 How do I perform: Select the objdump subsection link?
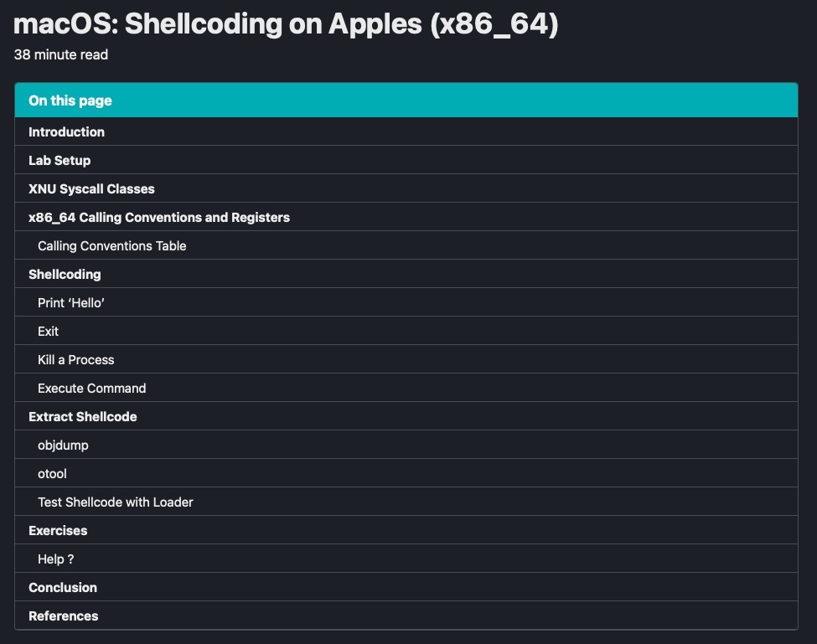click(x=406, y=446)
